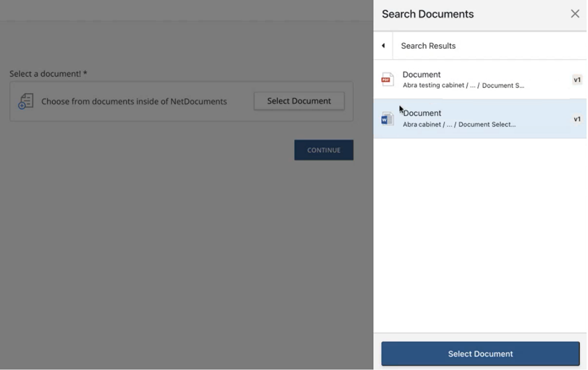Click the CONTINUE button
This screenshot has height=370, width=588.
(324, 150)
